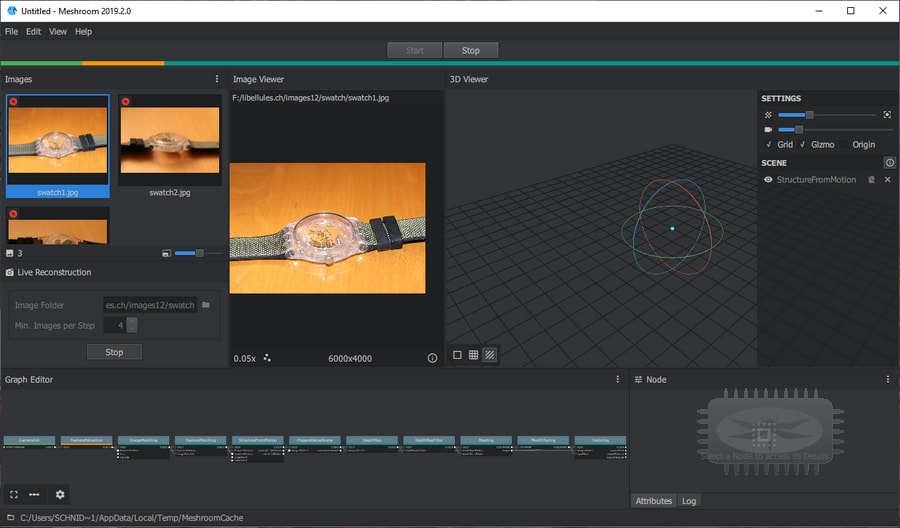This screenshot has height=528, width=900.
Task: Adjust the thumbnail size slider
Action: click(198, 253)
